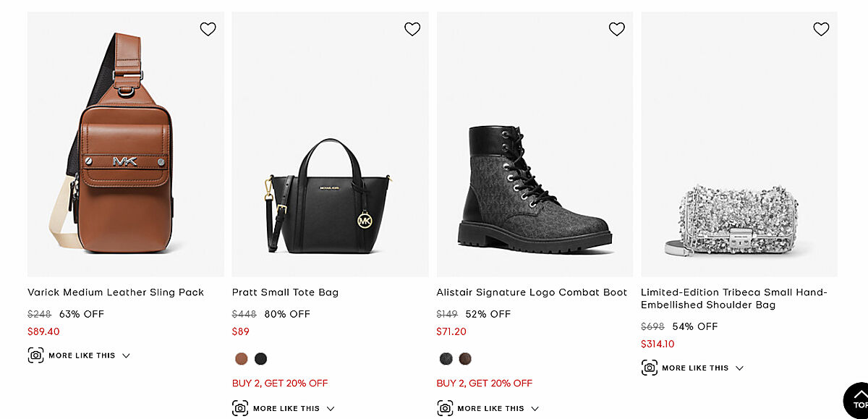Click heart icon on Tribeca Shoulder Bag
The image size is (868, 419).
821,29
